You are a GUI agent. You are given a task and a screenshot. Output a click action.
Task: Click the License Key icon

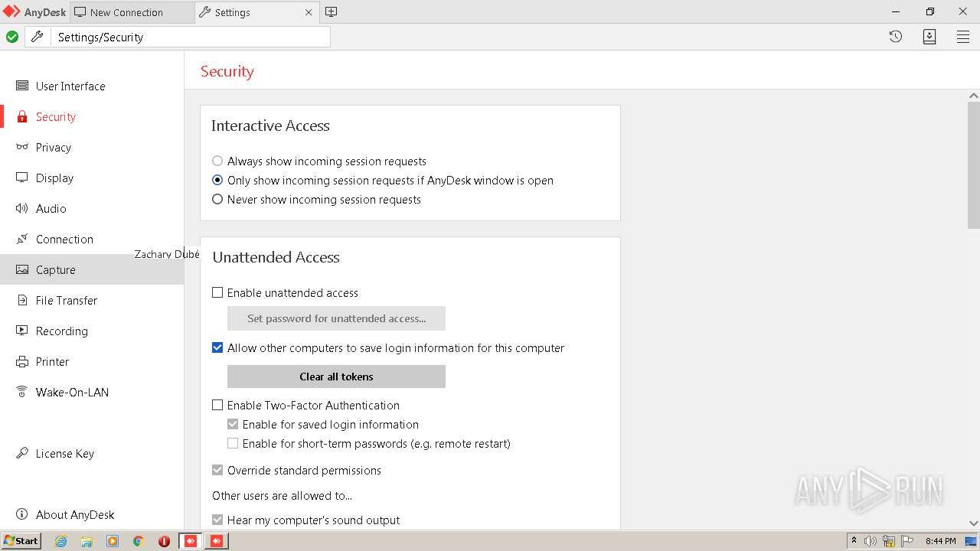pyautogui.click(x=22, y=453)
